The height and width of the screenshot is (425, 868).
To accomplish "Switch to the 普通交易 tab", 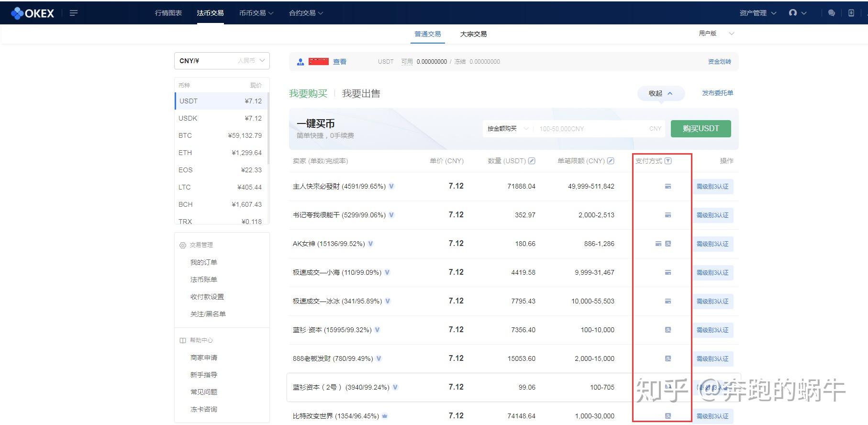I will tap(428, 34).
